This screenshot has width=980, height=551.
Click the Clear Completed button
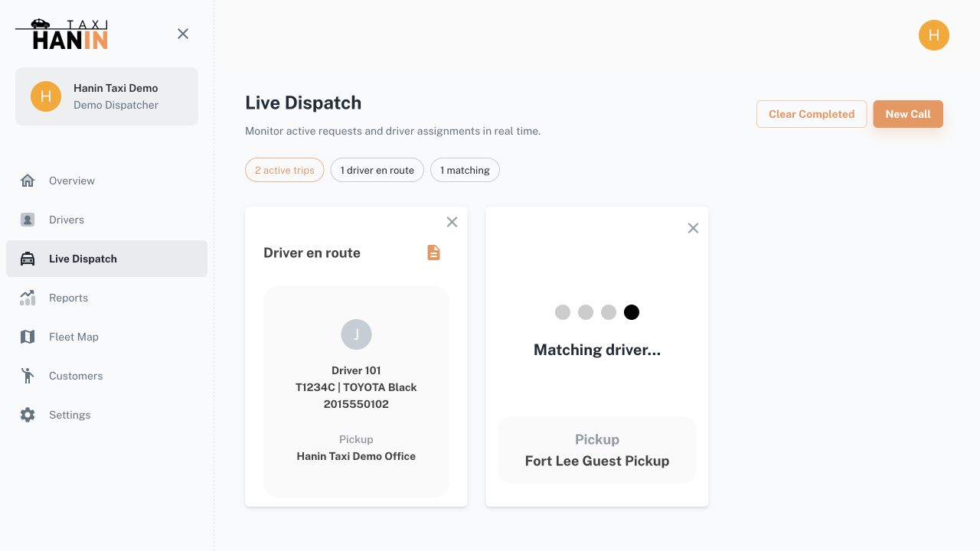(x=812, y=114)
